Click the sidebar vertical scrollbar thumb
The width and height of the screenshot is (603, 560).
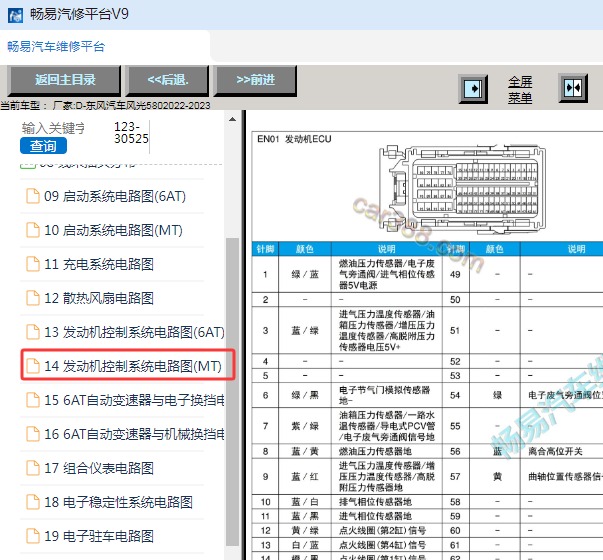pos(232,392)
